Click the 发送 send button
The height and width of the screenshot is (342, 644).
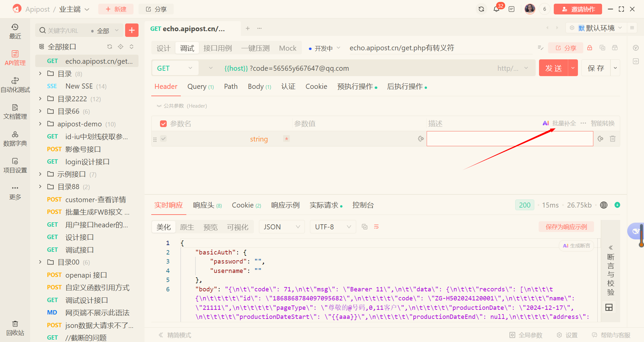[x=553, y=68]
